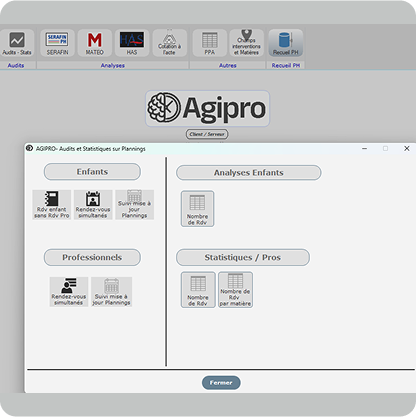This screenshot has width=416, height=417.
Task: Launch the SERAFIN analysis icon
Action: (x=57, y=43)
